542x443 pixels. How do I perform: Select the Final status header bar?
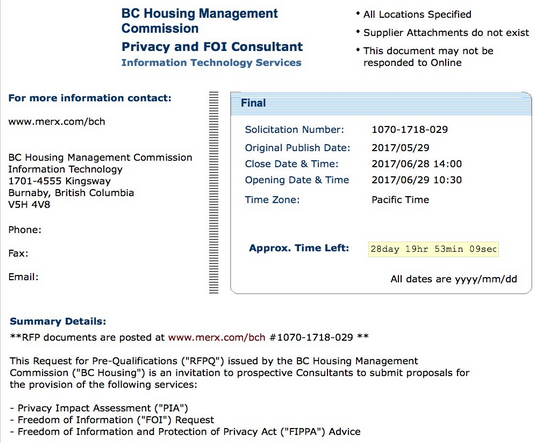381,103
